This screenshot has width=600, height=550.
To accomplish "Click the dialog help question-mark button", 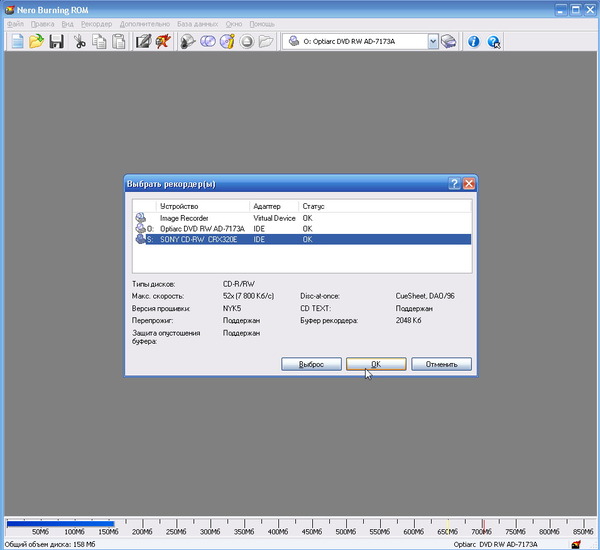I will pos(454,184).
